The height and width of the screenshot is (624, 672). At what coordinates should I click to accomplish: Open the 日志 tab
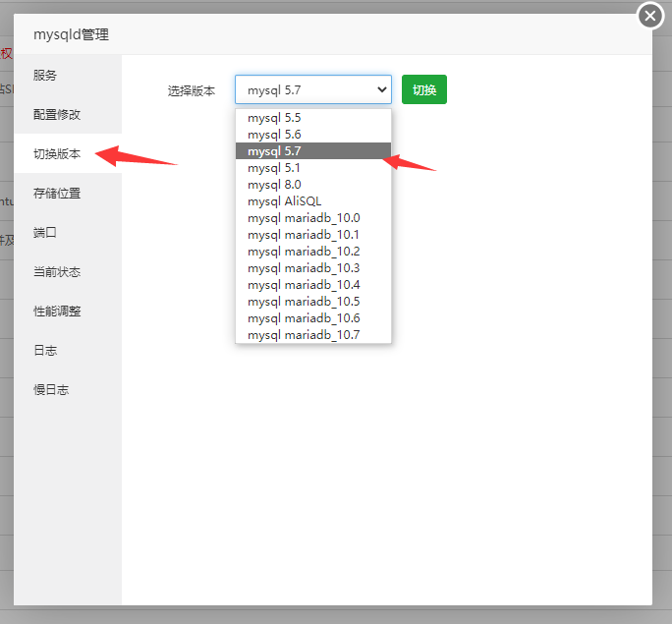pos(68,351)
